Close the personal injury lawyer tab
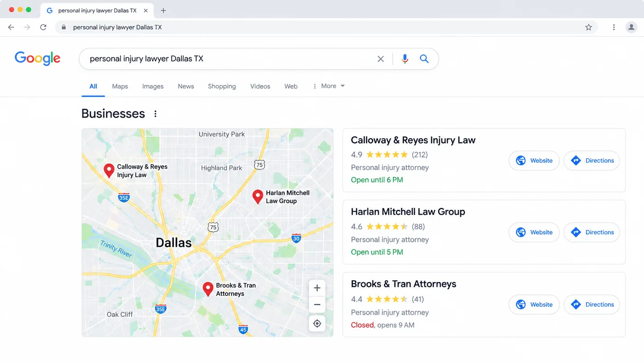This screenshot has height=362, width=644. (145, 10)
